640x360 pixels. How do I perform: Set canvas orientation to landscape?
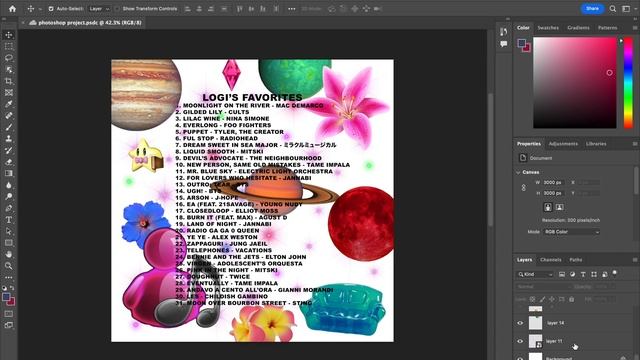[x=560, y=207]
